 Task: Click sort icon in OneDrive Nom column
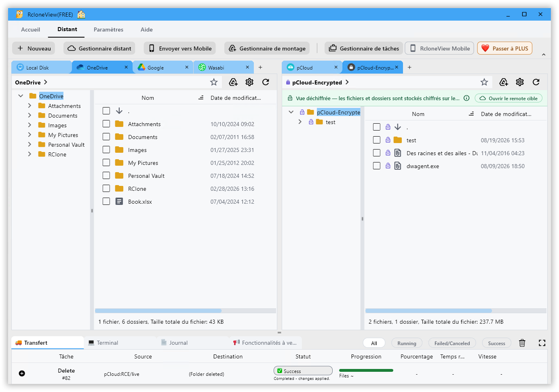click(201, 98)
